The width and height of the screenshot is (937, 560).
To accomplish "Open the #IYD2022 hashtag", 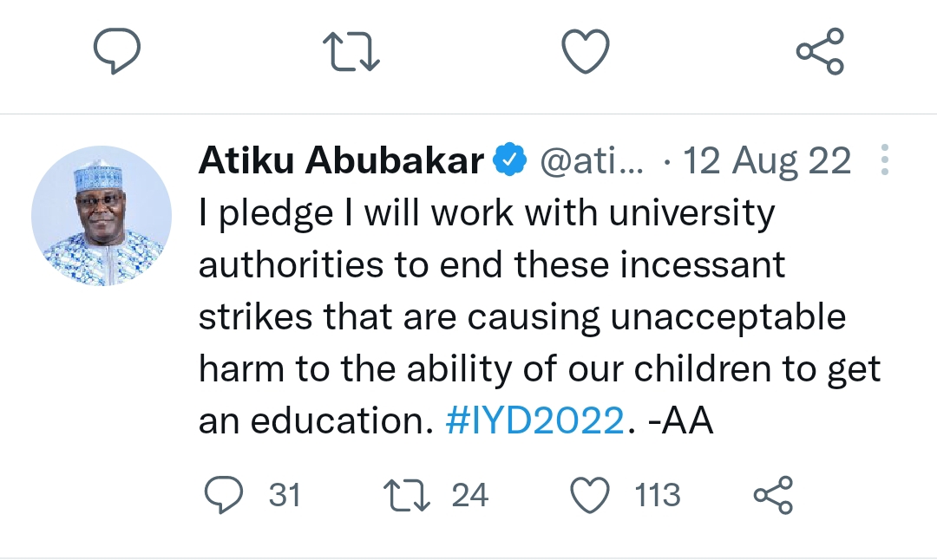I will (534, 421).
